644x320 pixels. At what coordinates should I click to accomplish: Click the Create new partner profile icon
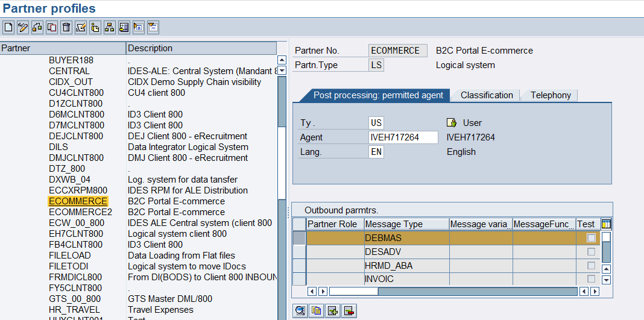tap(8, 27)
